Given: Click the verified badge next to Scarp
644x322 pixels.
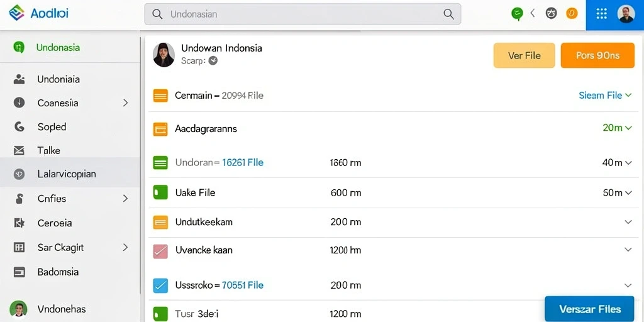Looking at the screenshot, I should tap(213, 61).
